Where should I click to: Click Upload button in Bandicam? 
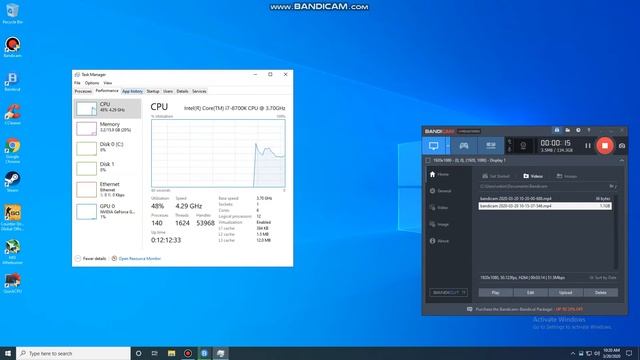[x=565, y=292]
